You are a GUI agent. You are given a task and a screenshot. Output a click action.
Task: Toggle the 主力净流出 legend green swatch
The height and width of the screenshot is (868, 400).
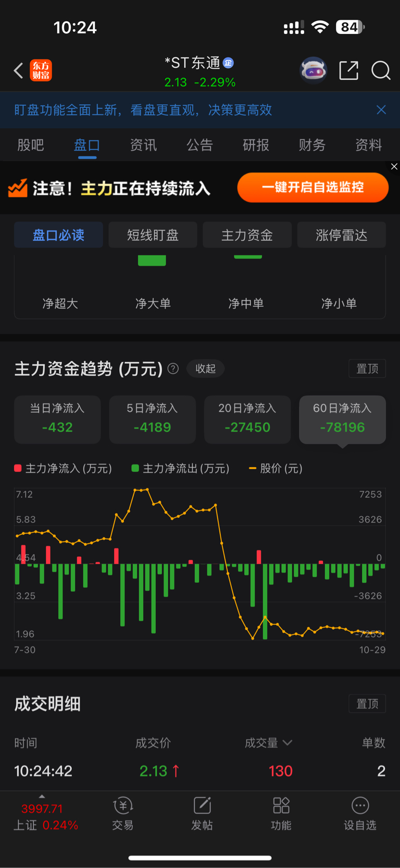tap(135, 468)
